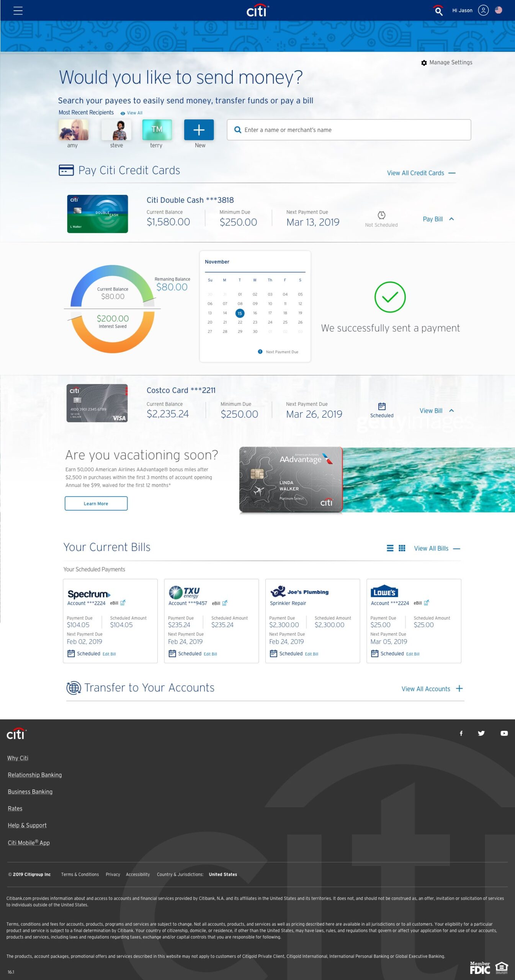Open Citi's Twitter page

[x=481, y=733]
